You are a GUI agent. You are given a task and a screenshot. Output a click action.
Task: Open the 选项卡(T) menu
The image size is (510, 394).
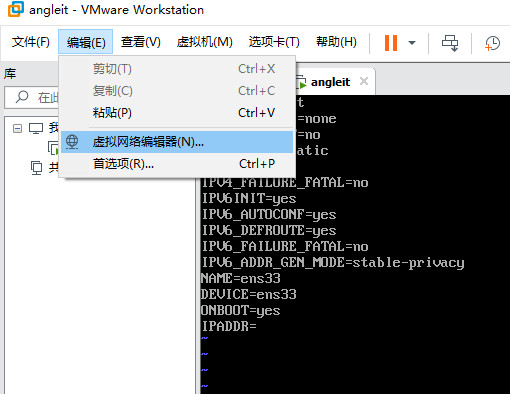(x=274, y=42)
